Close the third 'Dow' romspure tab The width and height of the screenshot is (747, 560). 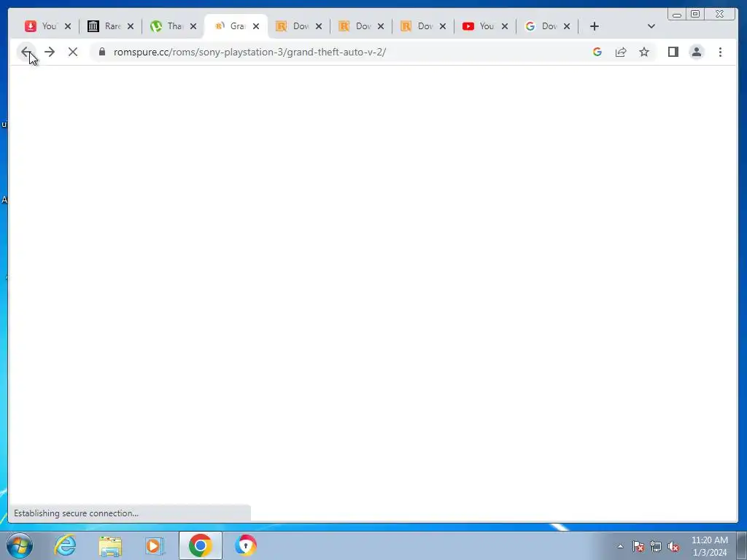coord(443,26)
